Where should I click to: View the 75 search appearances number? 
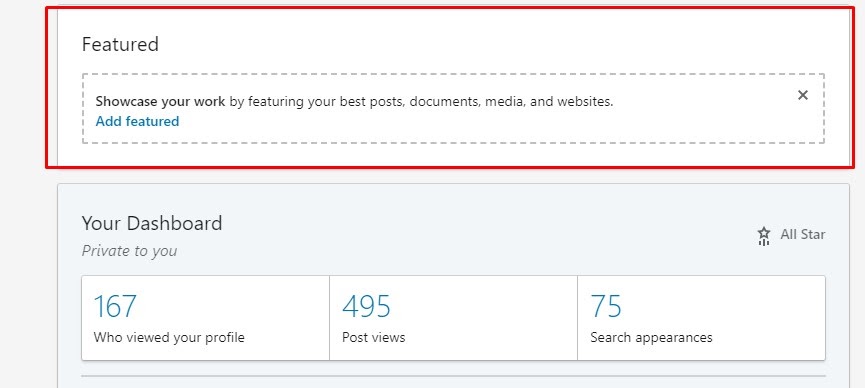(606, 306)
